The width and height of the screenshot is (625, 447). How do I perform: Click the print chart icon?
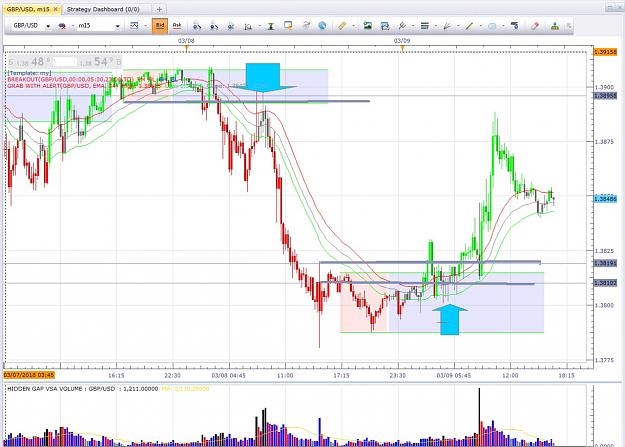(385, 26)
